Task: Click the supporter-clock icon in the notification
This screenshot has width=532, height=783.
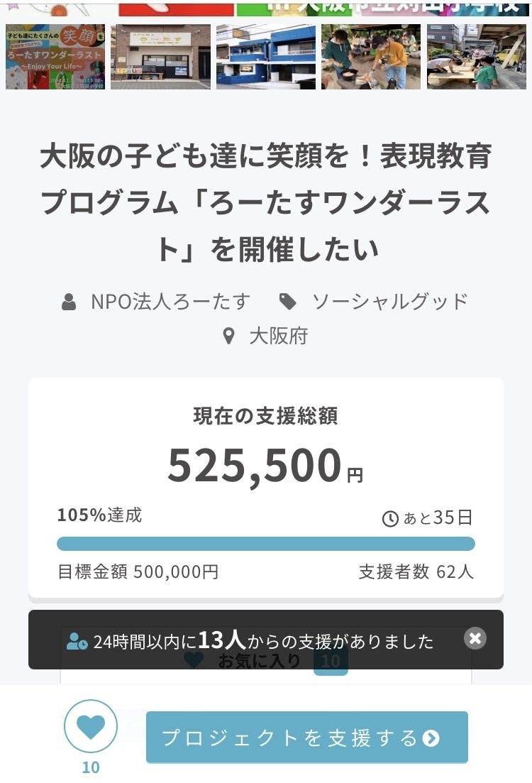Action: point(77,642)
